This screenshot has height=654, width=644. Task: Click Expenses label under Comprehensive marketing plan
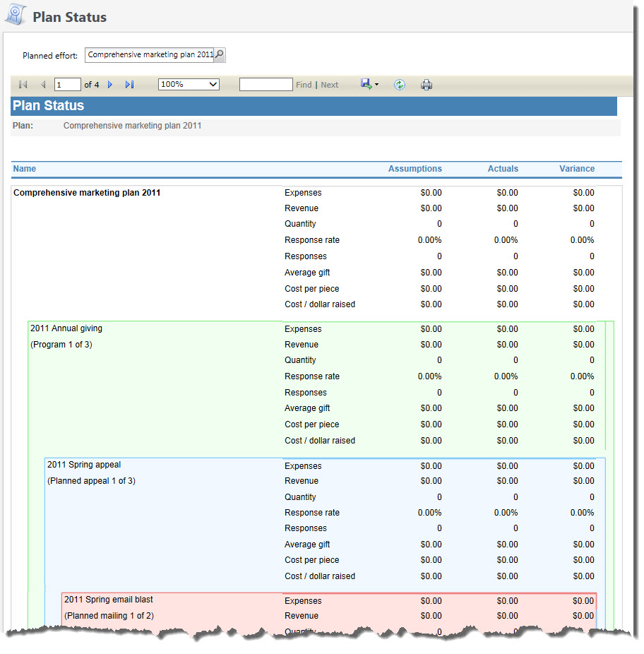303,193
